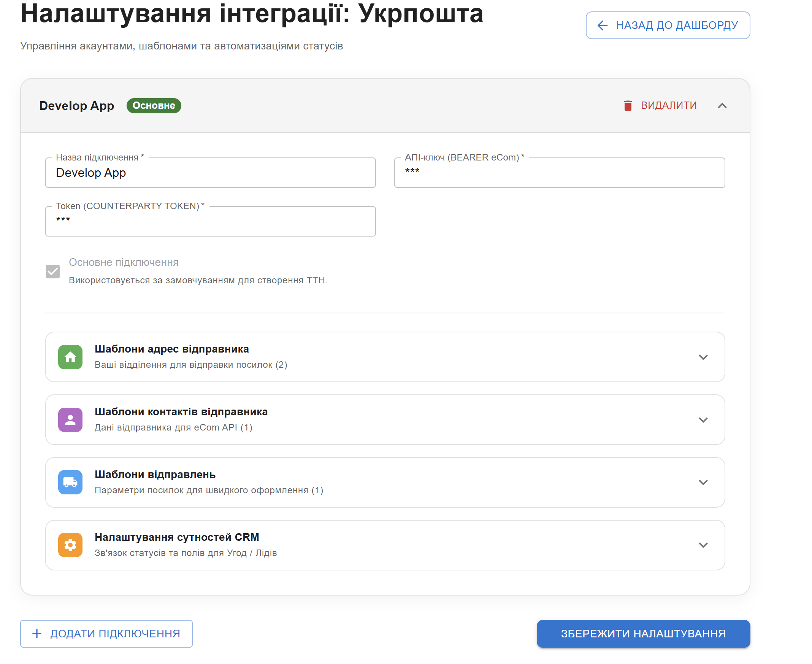The width and height of the screenshot is (812, 664).
Task: Click the back arrow icon in НАЗАД ДО ДАШБОРДУ
Action: coord(603,25)
